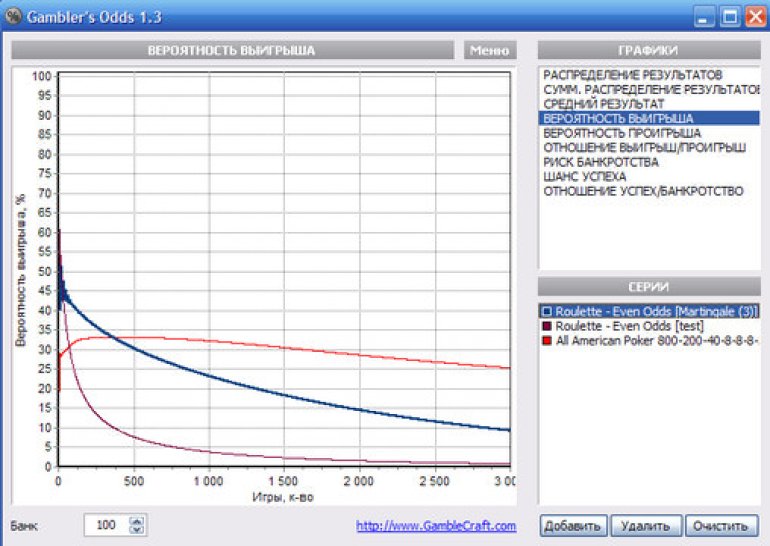This screenshot has width=770, height=546.
Task: Open the Меню button above the chart
Action: 489,50
